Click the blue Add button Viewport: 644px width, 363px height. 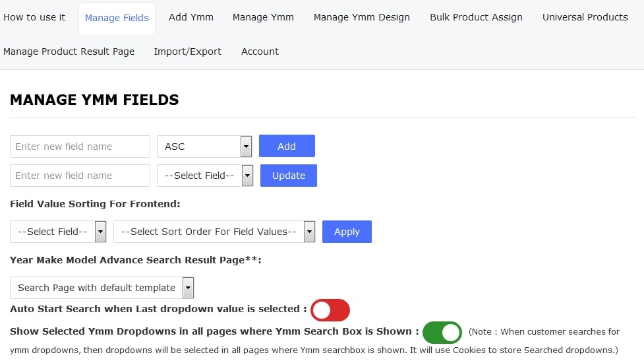click(x=287, y=147)
